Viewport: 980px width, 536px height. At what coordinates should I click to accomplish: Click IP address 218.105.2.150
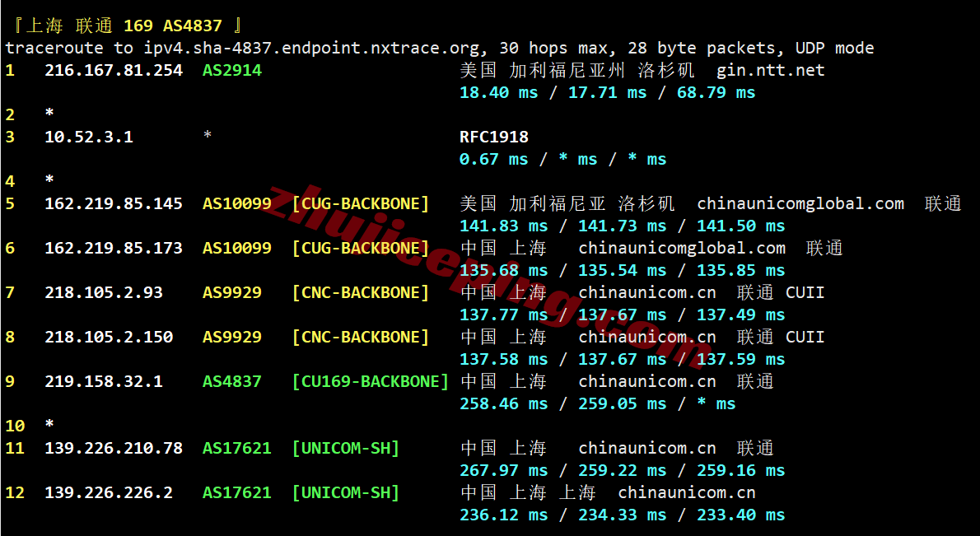[109, 338]
